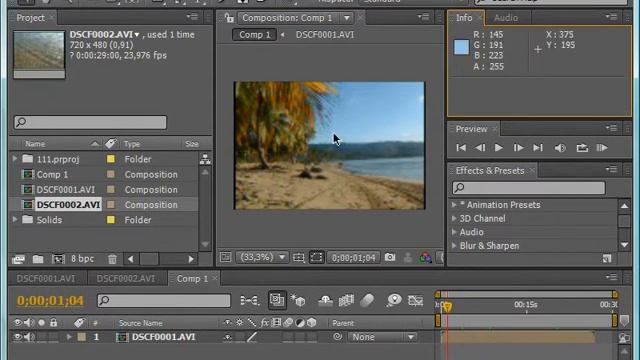Take a snapshot camera icon
Viewport: 640px width, 360px height.
pyautogui.click(x=390, y=257)
